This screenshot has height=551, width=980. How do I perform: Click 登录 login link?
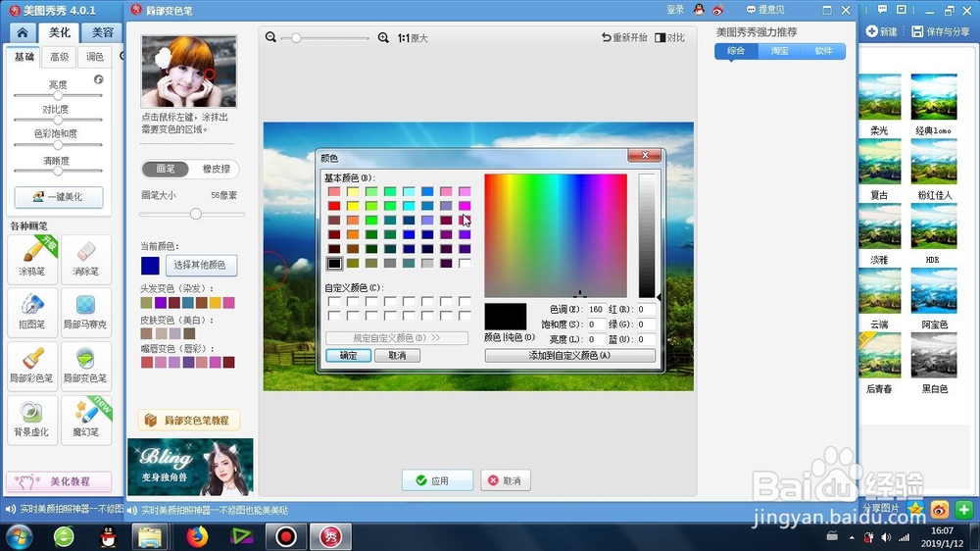tap(675, 10)
